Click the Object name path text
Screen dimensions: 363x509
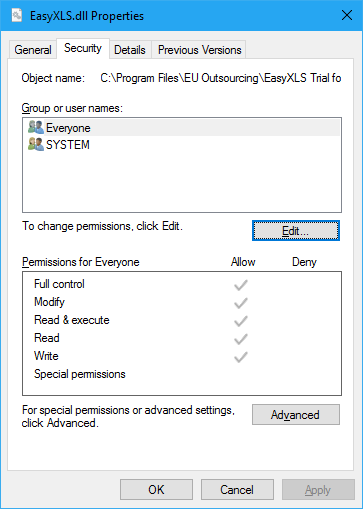(221, 78)
